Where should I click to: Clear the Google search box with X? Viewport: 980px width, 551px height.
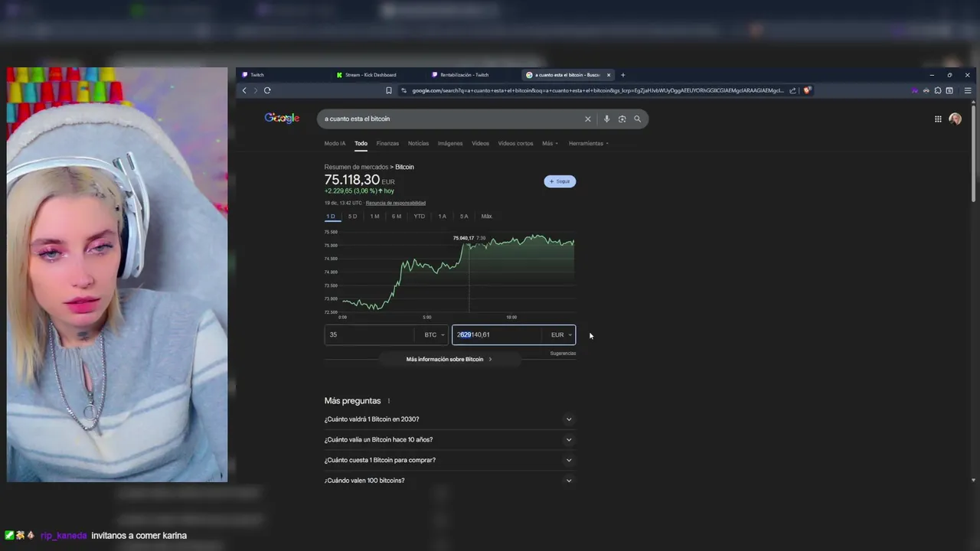(x=588, y=119)
